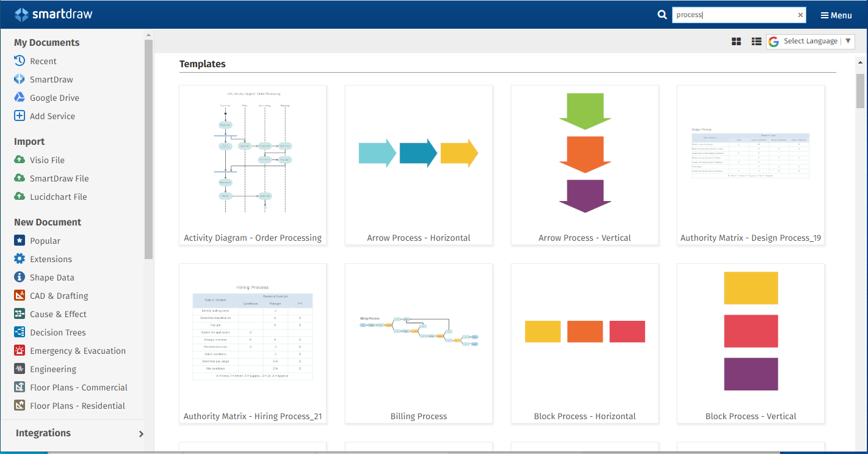Open Google Drive documents icon
Screen dimensions: 868x454
click(x=20, y=98)
